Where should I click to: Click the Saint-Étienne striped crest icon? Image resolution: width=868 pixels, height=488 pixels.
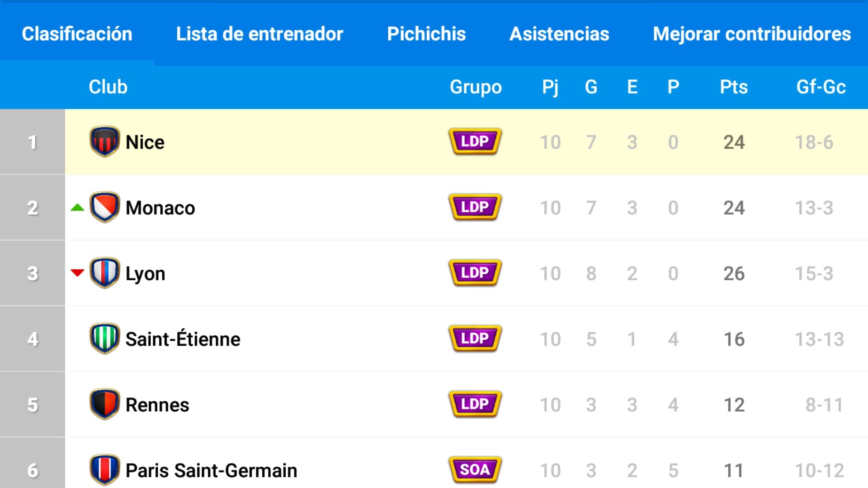[x=104, y=338]
